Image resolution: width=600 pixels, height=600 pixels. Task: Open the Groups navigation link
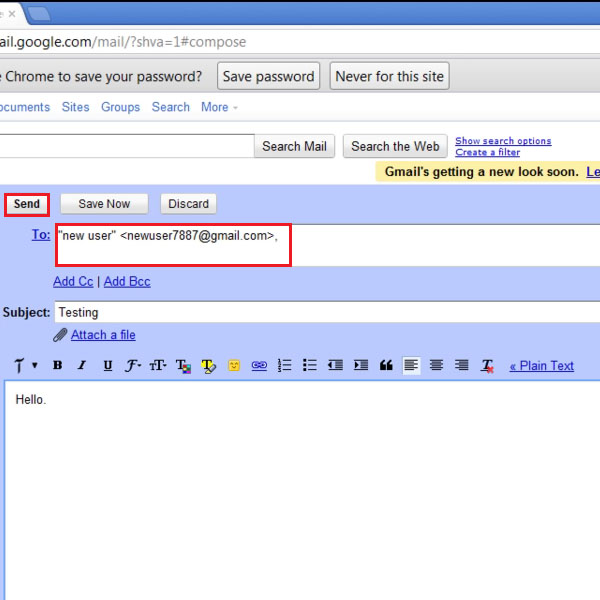[x=121, y=107]
